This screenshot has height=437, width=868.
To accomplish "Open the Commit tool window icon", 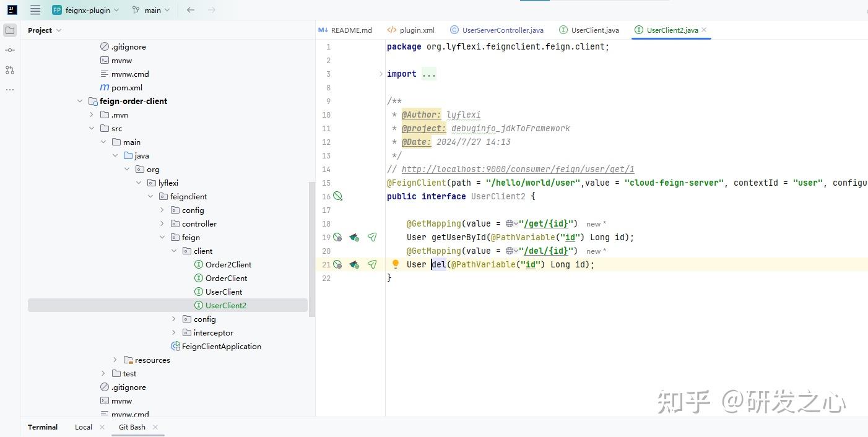I will (x=9, y=50).
